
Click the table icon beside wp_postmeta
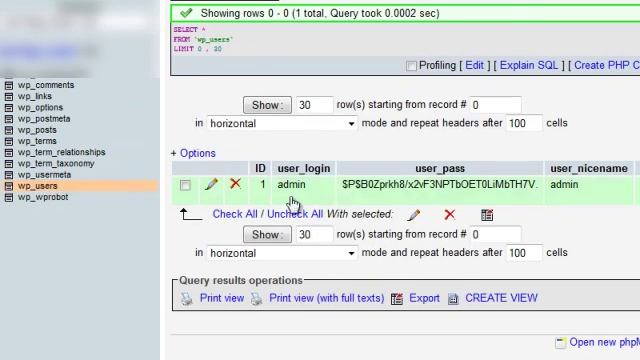point(9,119)
